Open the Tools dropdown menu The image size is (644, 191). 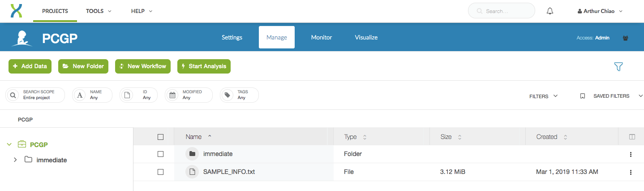coord(99,11)
